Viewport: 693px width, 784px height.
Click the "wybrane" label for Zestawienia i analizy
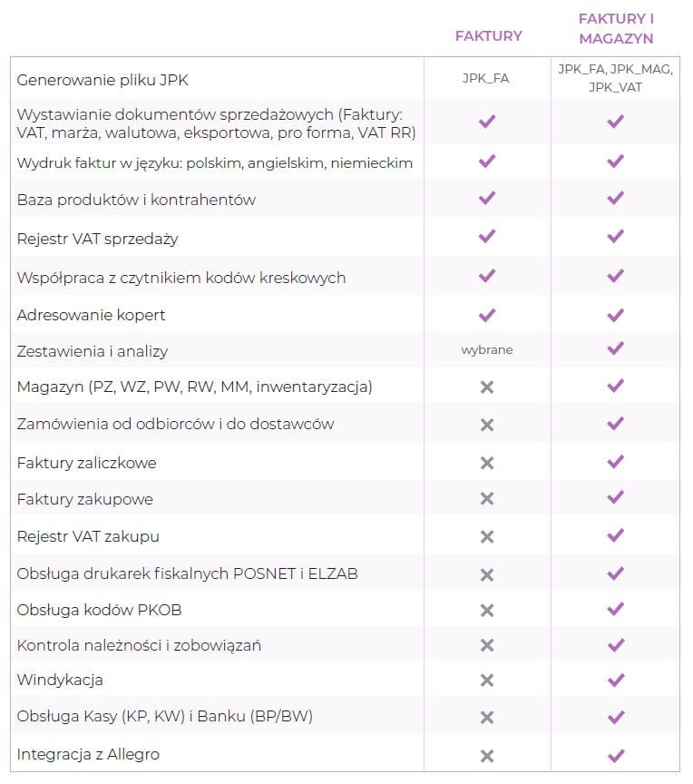[x=486, y=349]
